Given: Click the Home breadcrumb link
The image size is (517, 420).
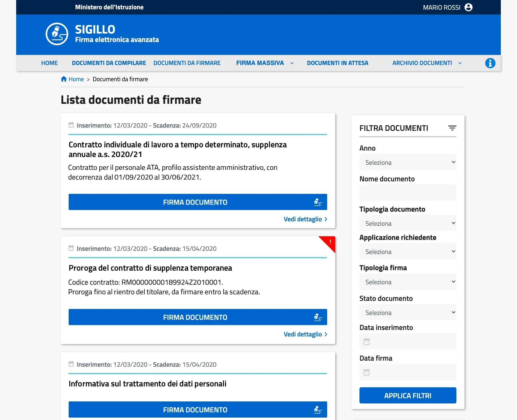Looking at the screenshot, I should coord(76,79).
